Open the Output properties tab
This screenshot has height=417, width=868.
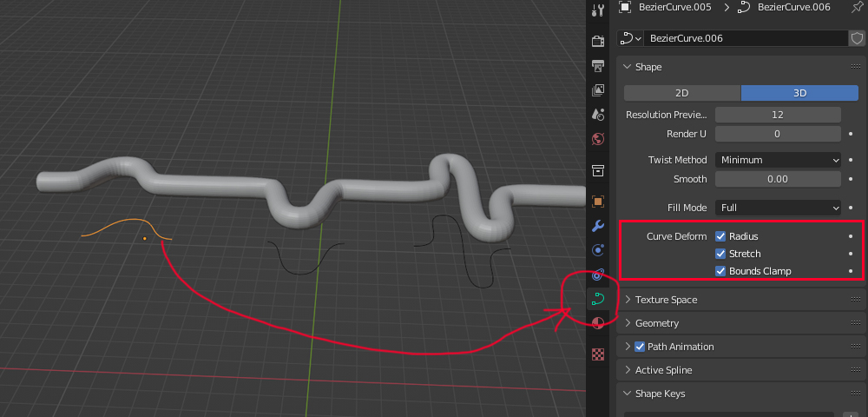(598, 65)
